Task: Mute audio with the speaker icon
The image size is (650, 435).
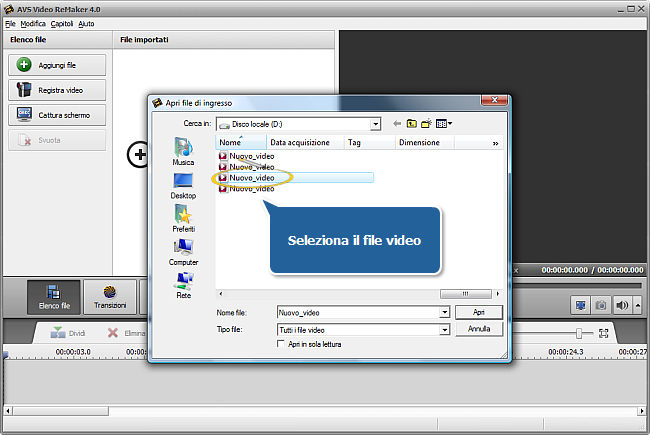Action: pos(622,306)
